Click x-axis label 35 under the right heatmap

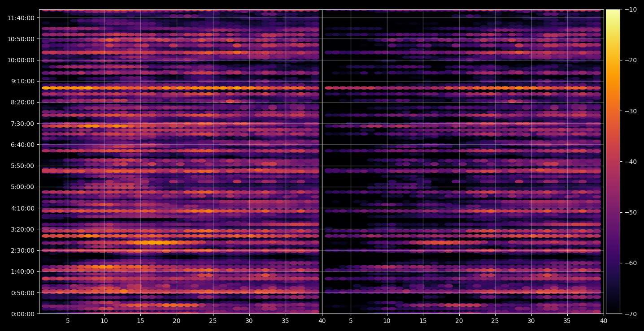(x=567, y=321)
